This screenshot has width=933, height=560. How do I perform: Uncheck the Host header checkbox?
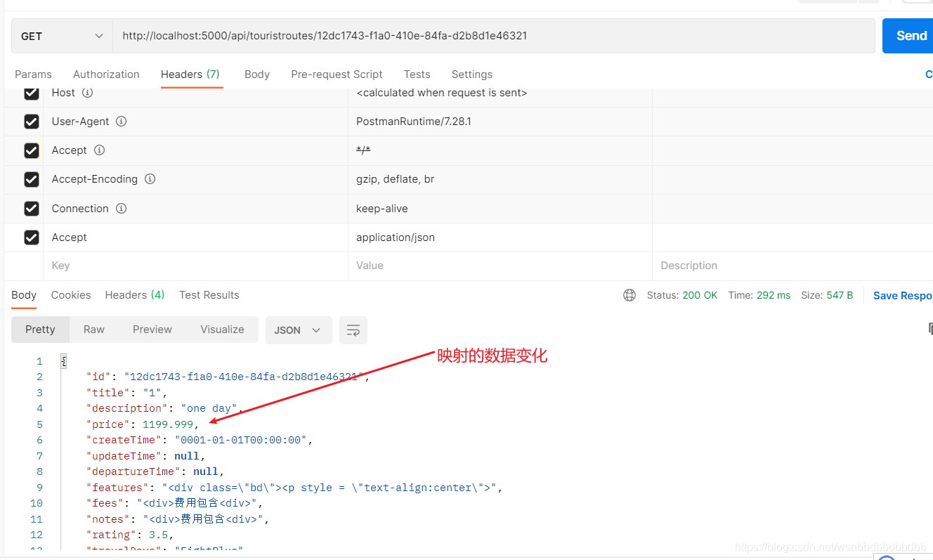coord(31,93)
